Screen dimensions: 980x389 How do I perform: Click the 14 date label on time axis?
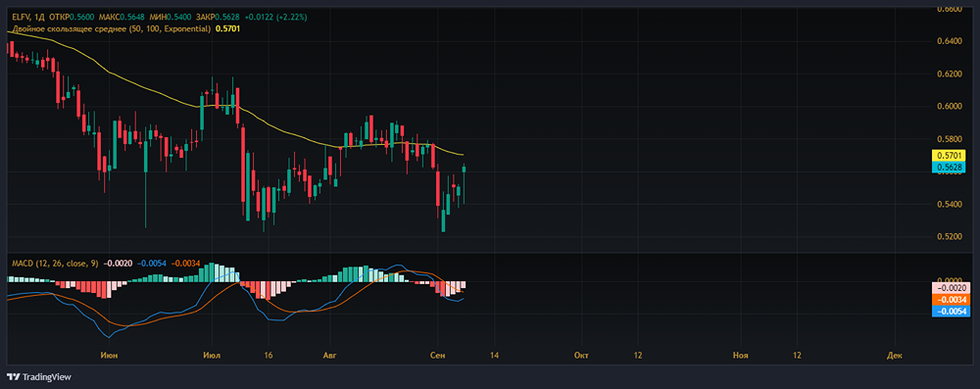tap(494, 356)
